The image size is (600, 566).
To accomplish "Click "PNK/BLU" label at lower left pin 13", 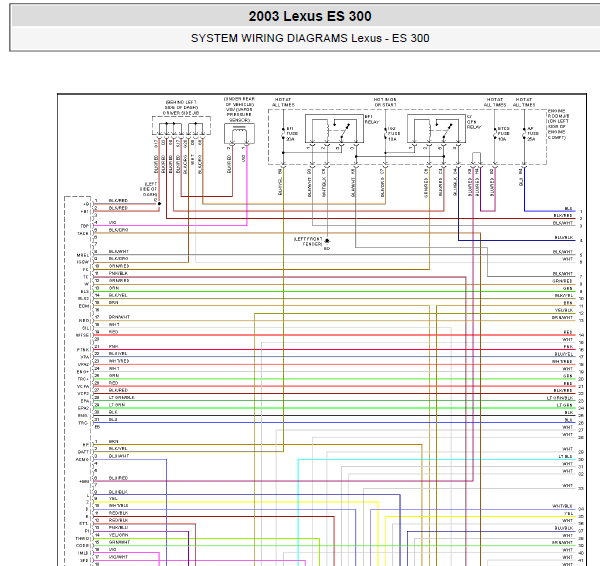I will click(118, 528).
